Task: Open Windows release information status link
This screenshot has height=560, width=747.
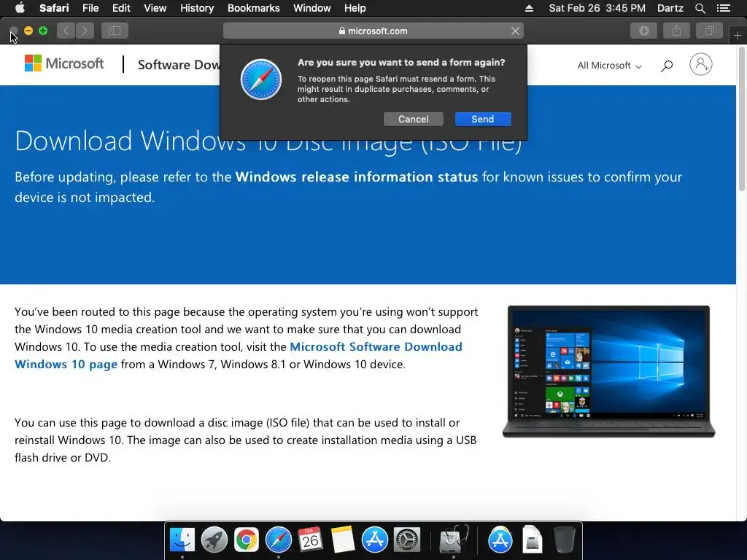Action: pos(356,176)
